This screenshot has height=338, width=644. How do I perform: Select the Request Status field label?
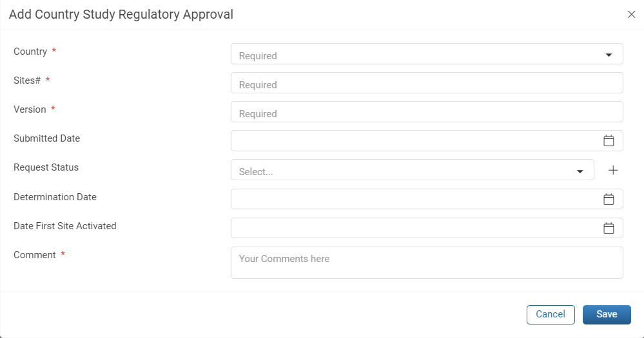pos(46,167)
